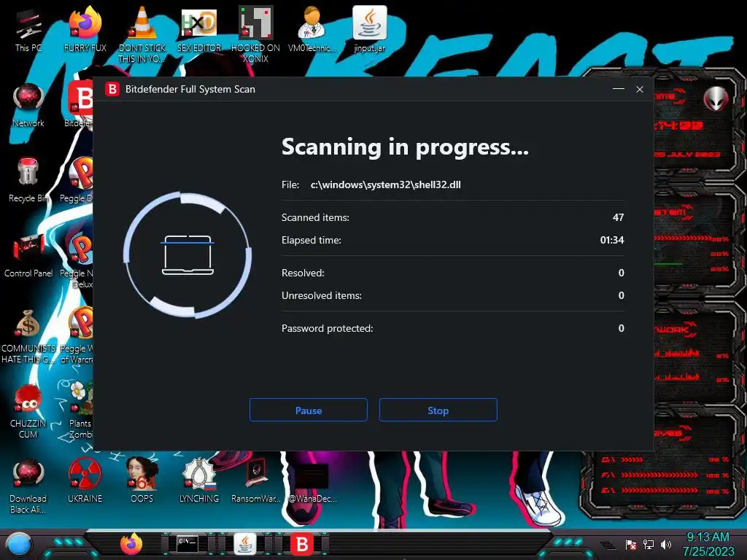Click the E:\ drive usage bar widget
The image size is (747, 560).
pos(665,491)
